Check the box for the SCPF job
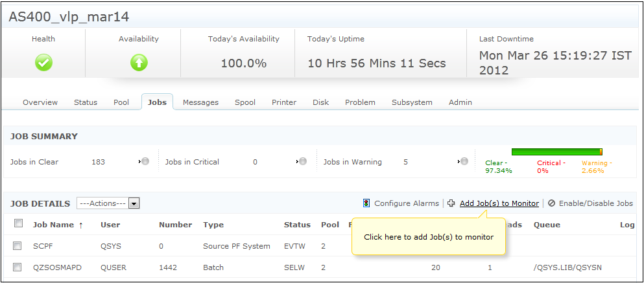The image size is (644, 283). [19, 245]
